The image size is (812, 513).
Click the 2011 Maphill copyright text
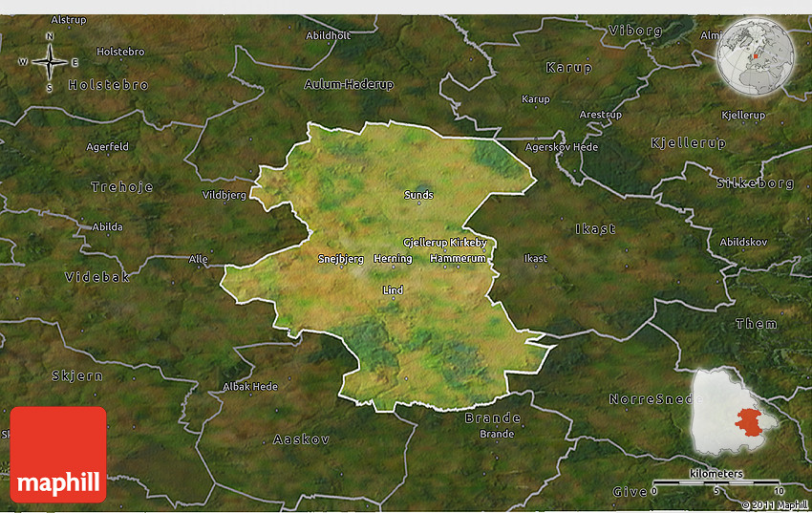click(775, 504)
